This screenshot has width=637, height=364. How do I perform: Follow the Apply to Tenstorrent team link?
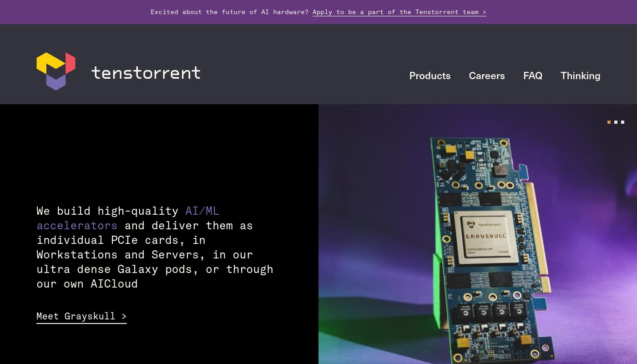[399, 12]
